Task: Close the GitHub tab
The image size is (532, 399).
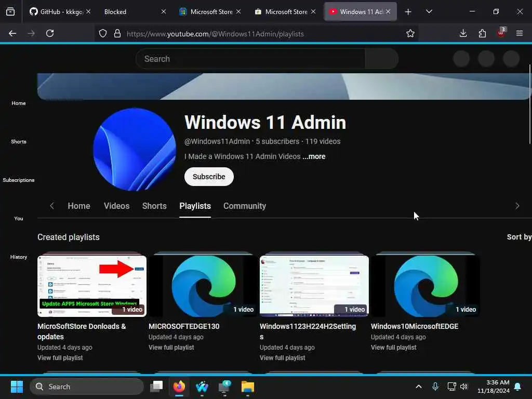Action: click(88, 11)
